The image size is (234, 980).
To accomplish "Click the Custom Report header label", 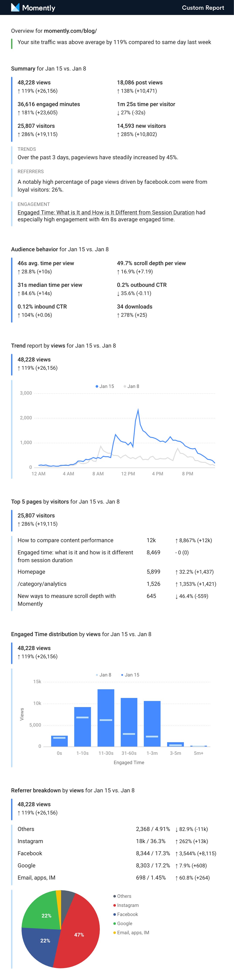I will [x=203, y=8].
